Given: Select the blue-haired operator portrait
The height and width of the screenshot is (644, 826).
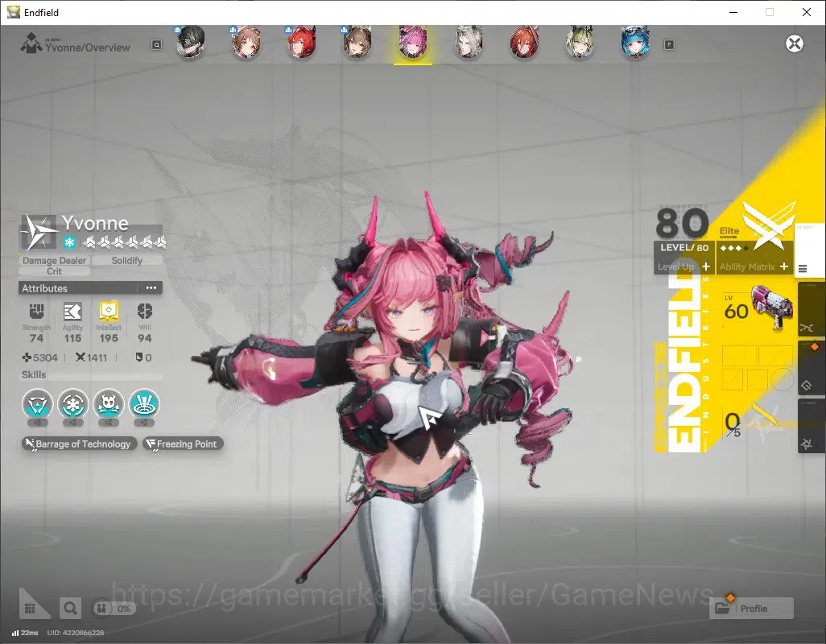Looking at the screenshot, I should (635, 42).
